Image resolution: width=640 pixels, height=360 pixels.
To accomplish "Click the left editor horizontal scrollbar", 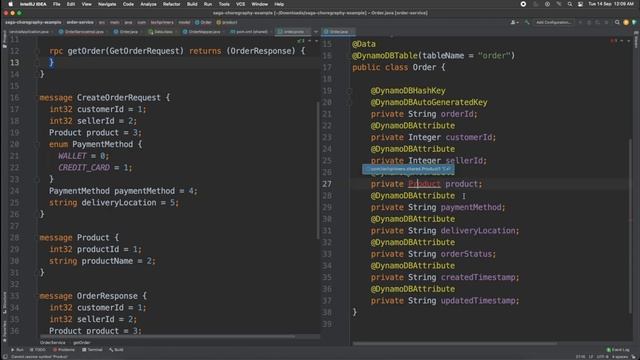I will 167,336.
